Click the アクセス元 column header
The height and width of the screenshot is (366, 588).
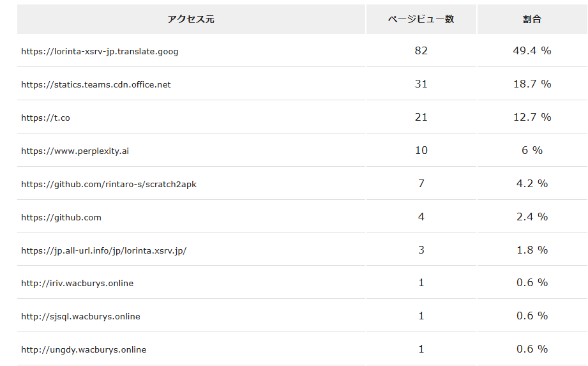(x=191, y=19)
